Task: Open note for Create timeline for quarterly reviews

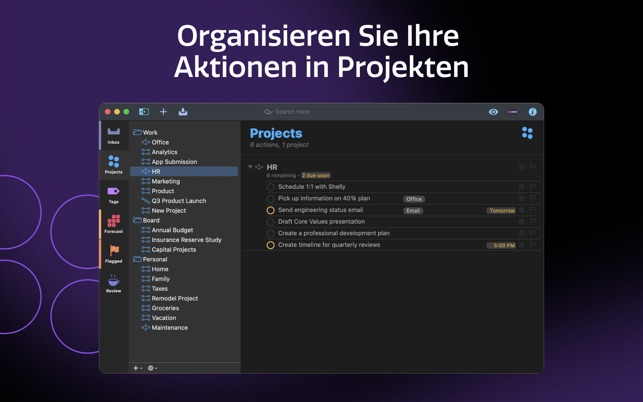Action: pyautogui.click(x=522, y=245)
